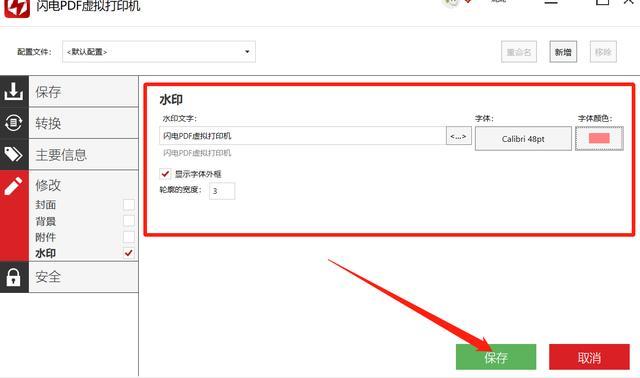Uncheck the 水印 checkbox

point(129,253)
